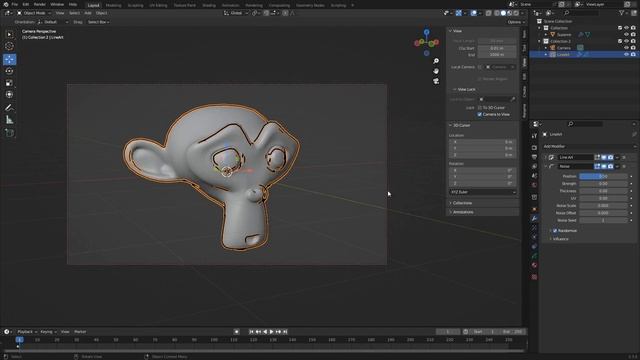Open the Keying menu in timeline
The width and height of the screenshot is (640, 360).
click(48, 332)
